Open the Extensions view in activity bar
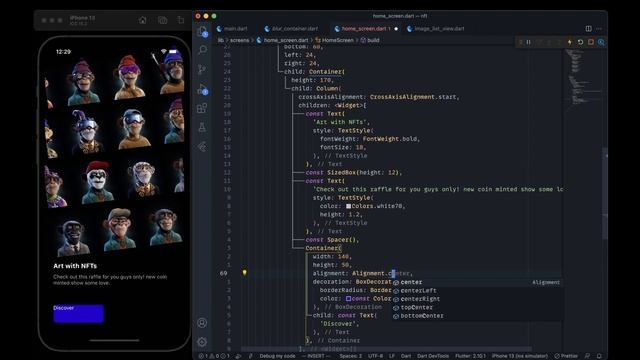Image resolution: width=640 pixels, height=360 pixels. 202,108
